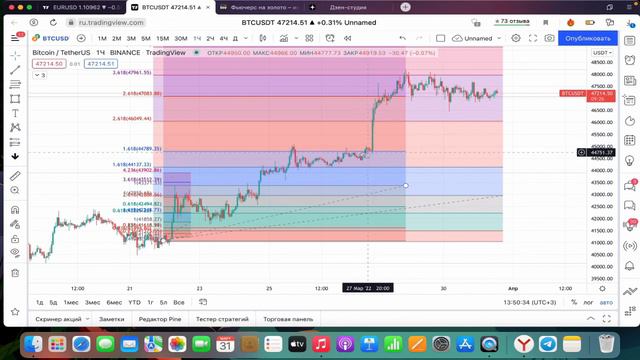
Task: Open time axis settings gear
Action: [x=602, y=289]
